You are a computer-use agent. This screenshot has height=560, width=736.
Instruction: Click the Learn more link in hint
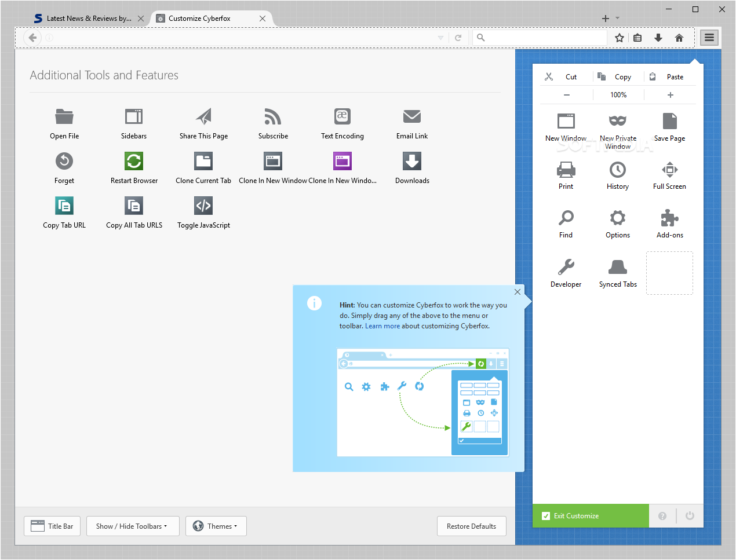pos(382,326)
